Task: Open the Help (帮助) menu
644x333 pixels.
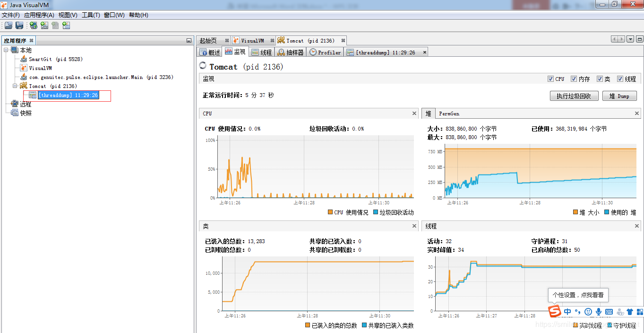Action: [137, 15]
